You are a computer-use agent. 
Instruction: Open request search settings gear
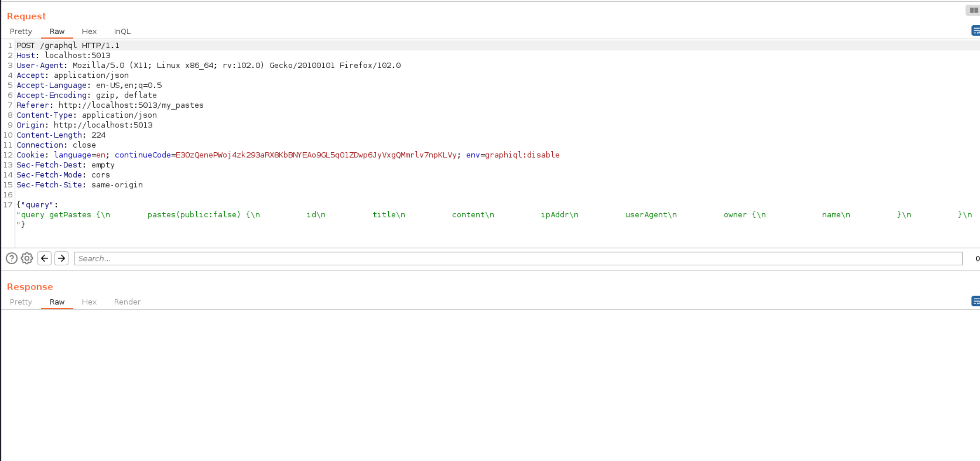click(27, 259)
